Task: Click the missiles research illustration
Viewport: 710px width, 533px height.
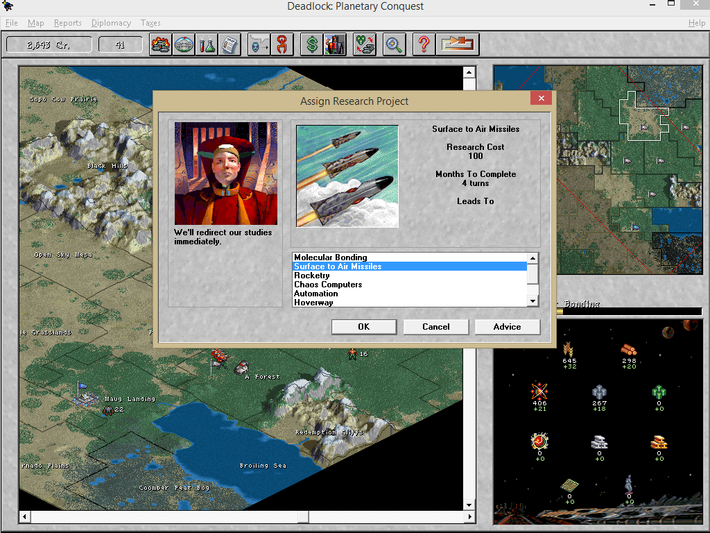Action: pos(347,176)
